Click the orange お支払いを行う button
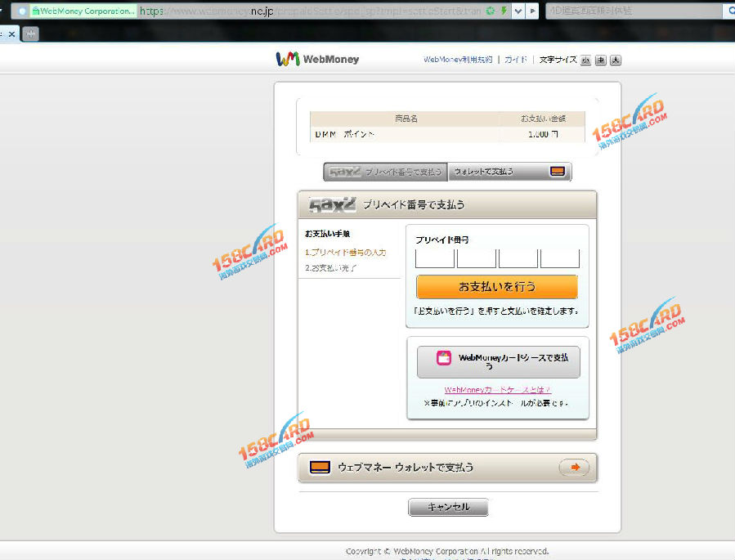 click(x=497, y=286)
